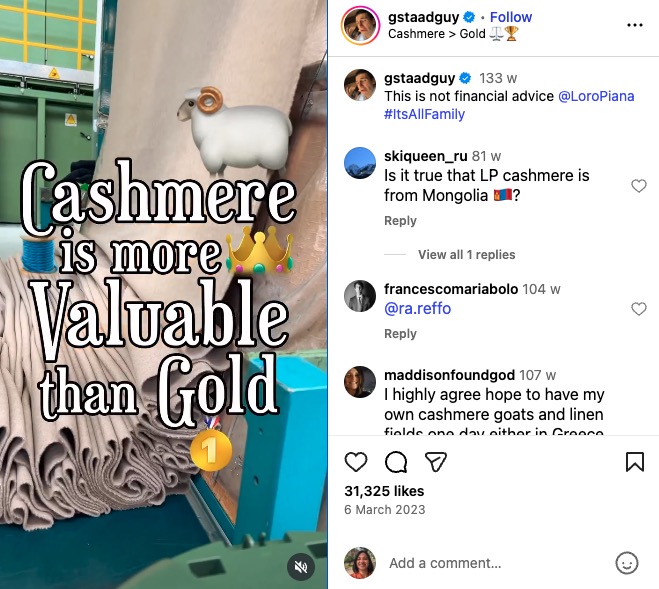Save post with bookmark icon
The image size is (659, 589).
coord(635,462)
